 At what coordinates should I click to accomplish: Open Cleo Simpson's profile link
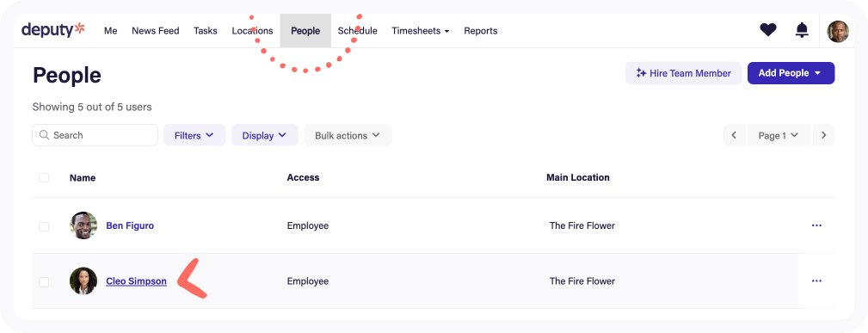[x=136, y=281]
